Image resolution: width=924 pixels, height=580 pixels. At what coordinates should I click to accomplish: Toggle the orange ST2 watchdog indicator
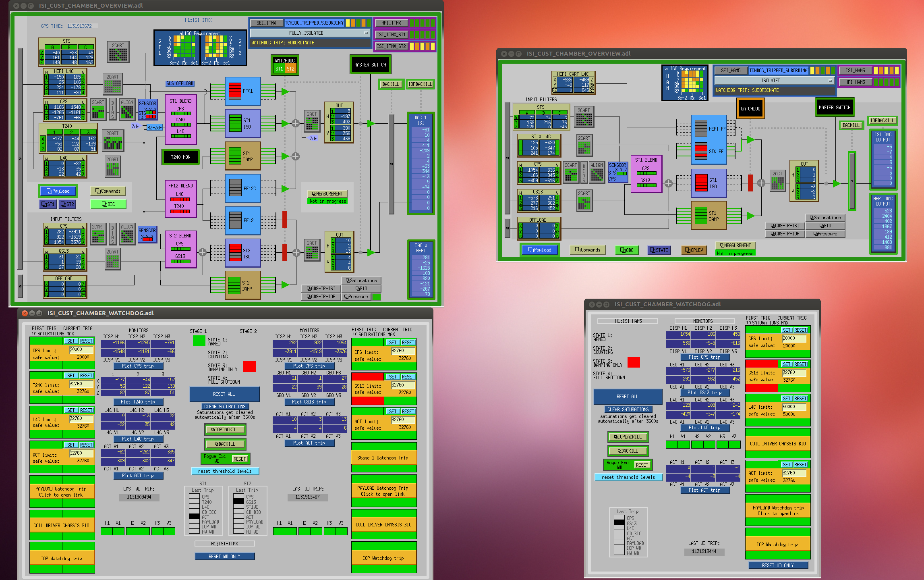point(290,69)
